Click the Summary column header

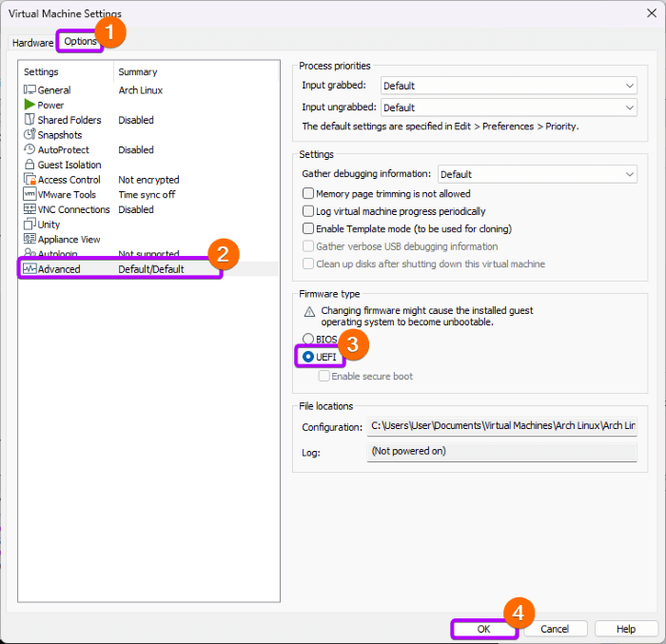(196, 71)
